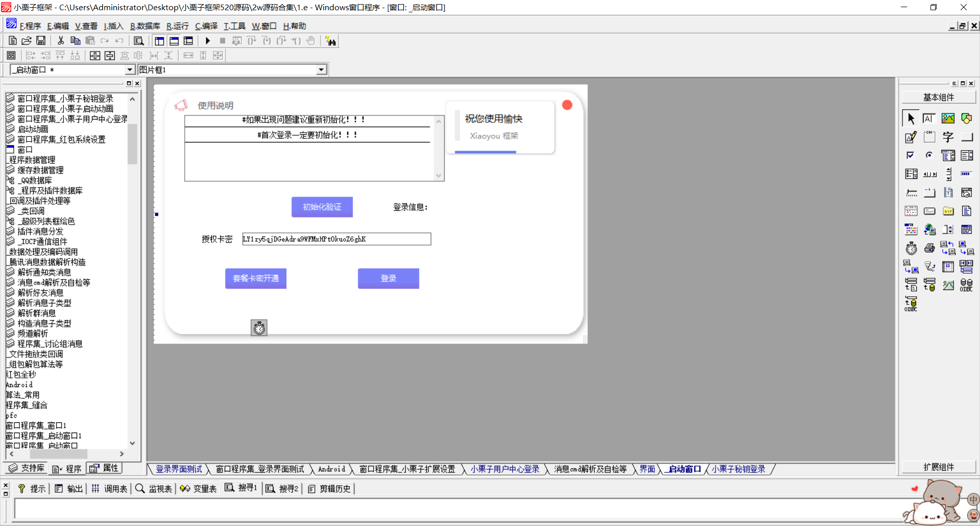This screenshot has height=526, width=980.
Task: Select the radio button component in palette
Action: (929, 155)
